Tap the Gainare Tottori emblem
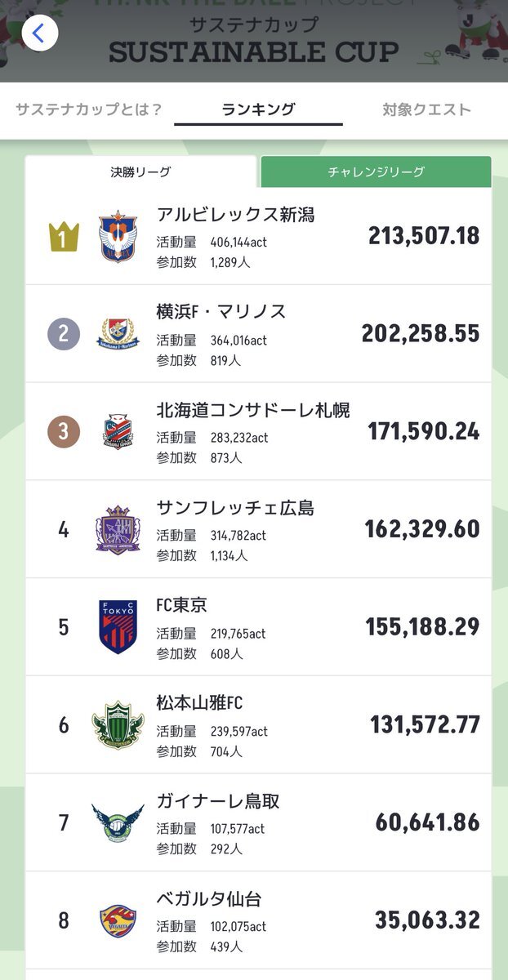 tap(118, 822)
